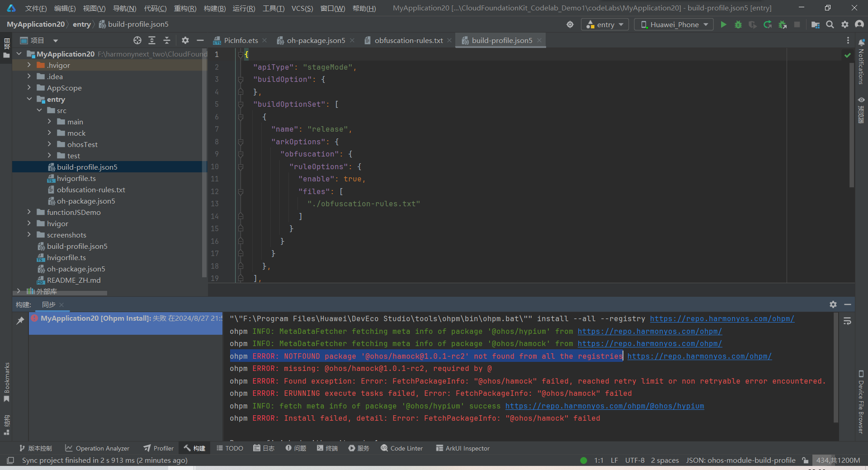Expand the AppScope folder

click(x=29, y=88)
